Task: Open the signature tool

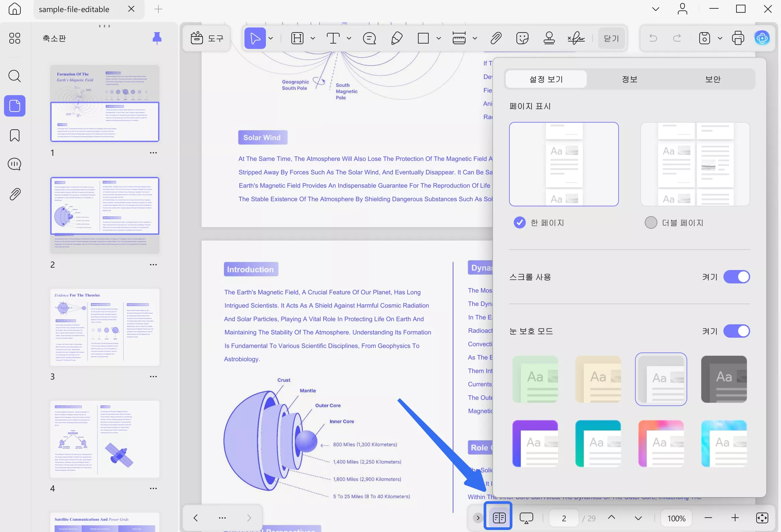Action: (x=576, y=38)
